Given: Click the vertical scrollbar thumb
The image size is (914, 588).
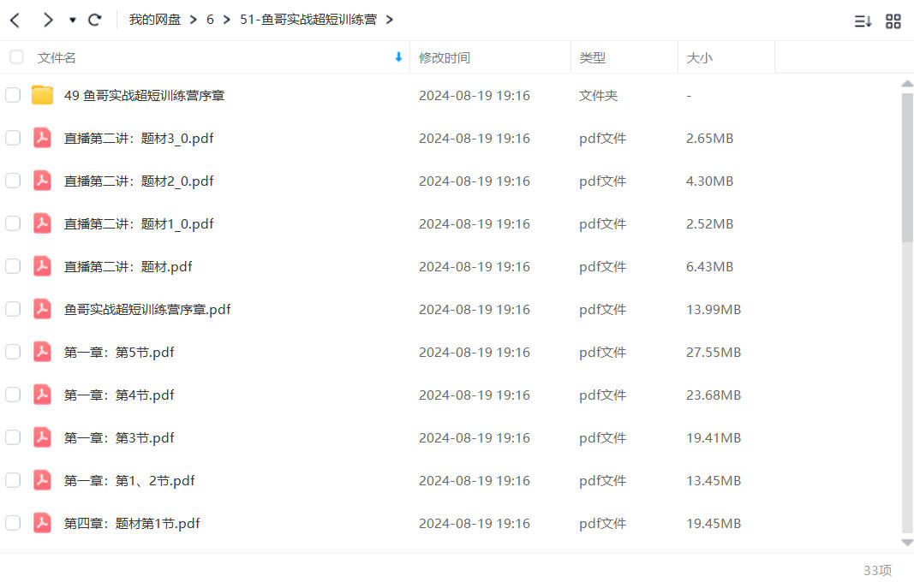Looking at the screenshot, I should (x=907, y=168).
